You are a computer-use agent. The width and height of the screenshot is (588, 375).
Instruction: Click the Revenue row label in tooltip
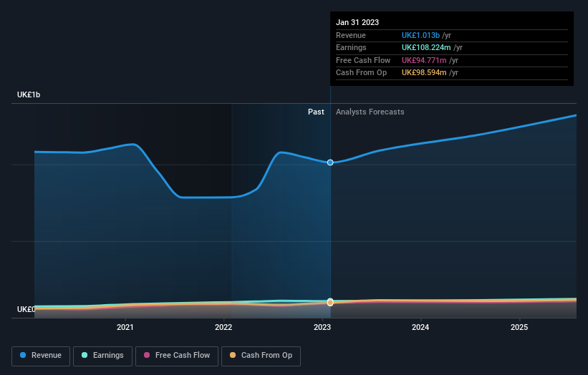coord(351,35)
